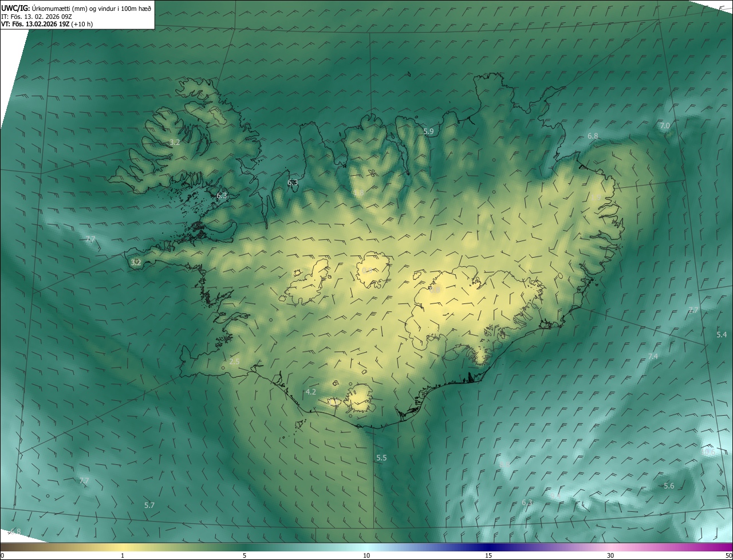Click the '0' tick label on the colorbar
Viewport: 733px width, 560px height.
point(2,555)
